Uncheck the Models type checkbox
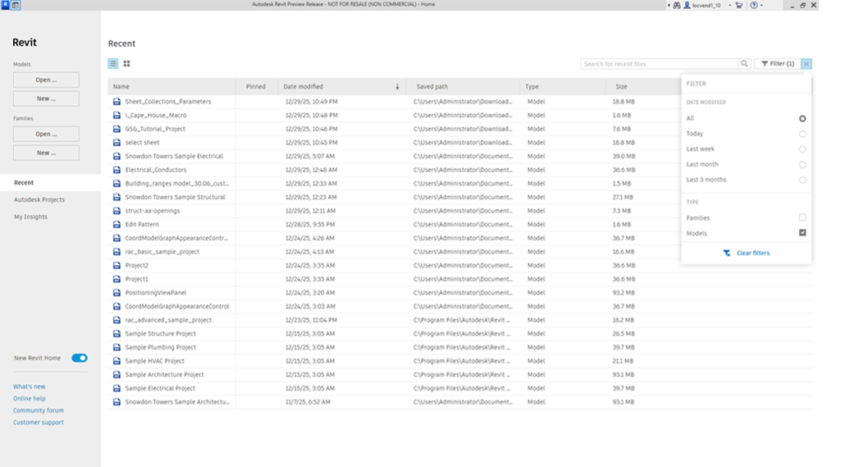The width and height of the screenshot is (868, 467). [802, 232]
